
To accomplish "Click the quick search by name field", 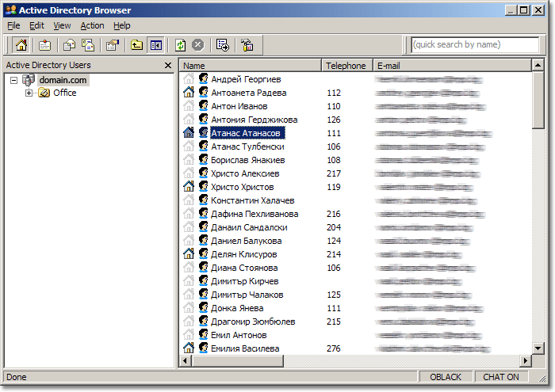I will click(476, 44).
